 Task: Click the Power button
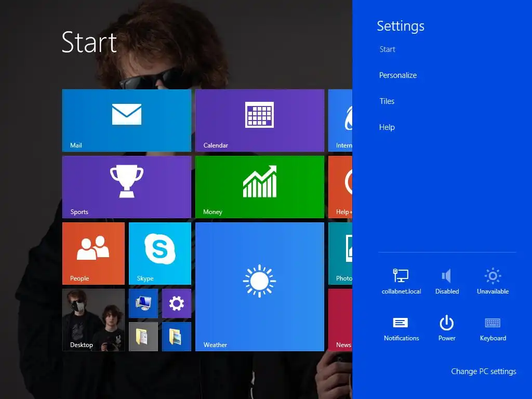click(447, 328)
